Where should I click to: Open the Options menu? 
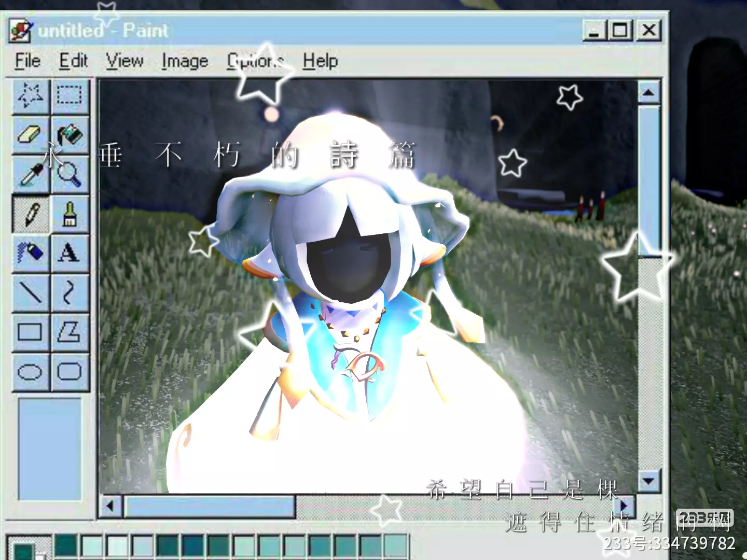tap(256, 61)
